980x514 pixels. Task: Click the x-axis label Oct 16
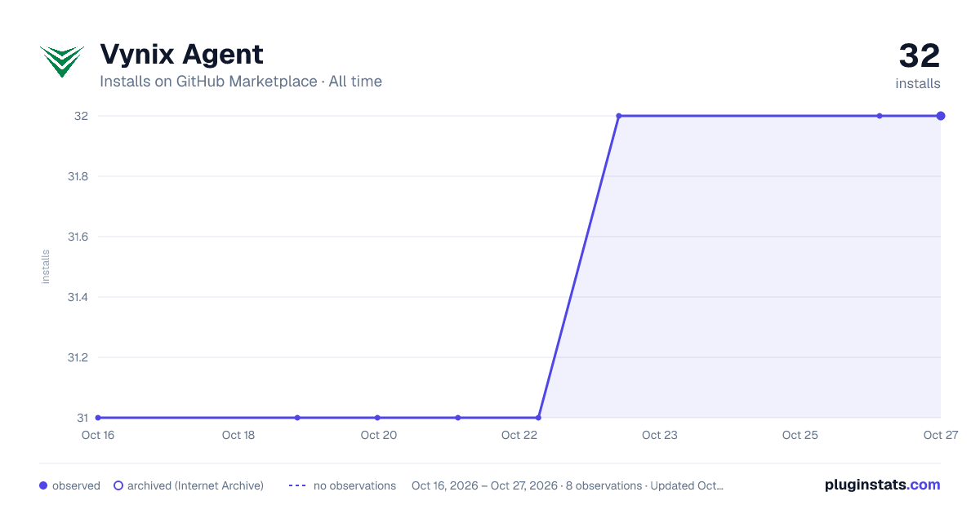98,435
